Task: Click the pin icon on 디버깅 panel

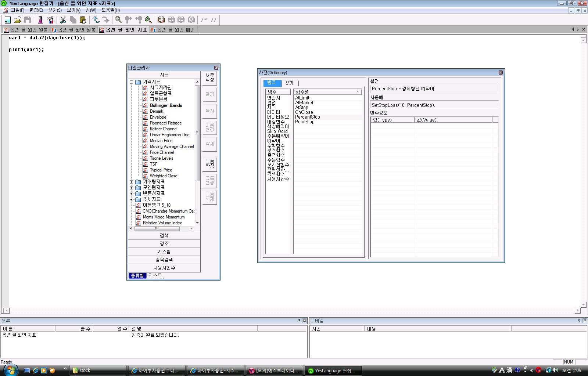Action: (x=579, y=321)
